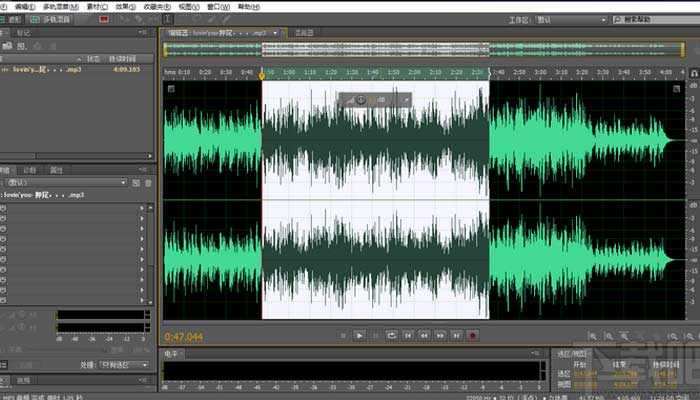Toggle power on second effects rack slot
The width and height of the screenshot is (700, 400).
click(4, 218)
